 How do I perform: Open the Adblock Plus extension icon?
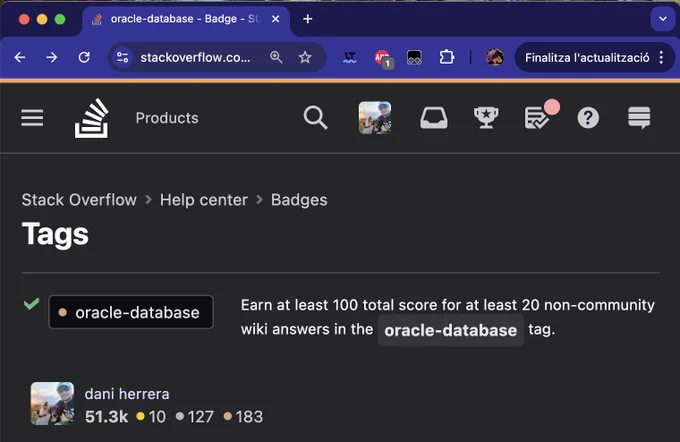click(382, 58)
